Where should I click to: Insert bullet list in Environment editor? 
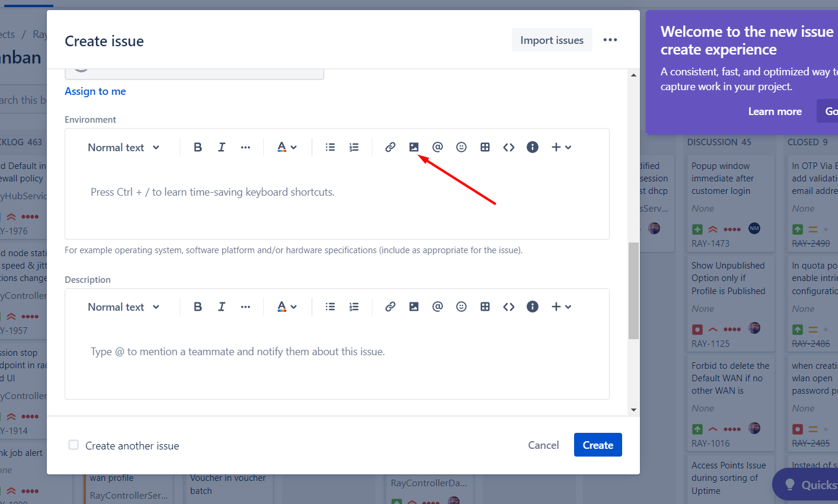(330, 147)
